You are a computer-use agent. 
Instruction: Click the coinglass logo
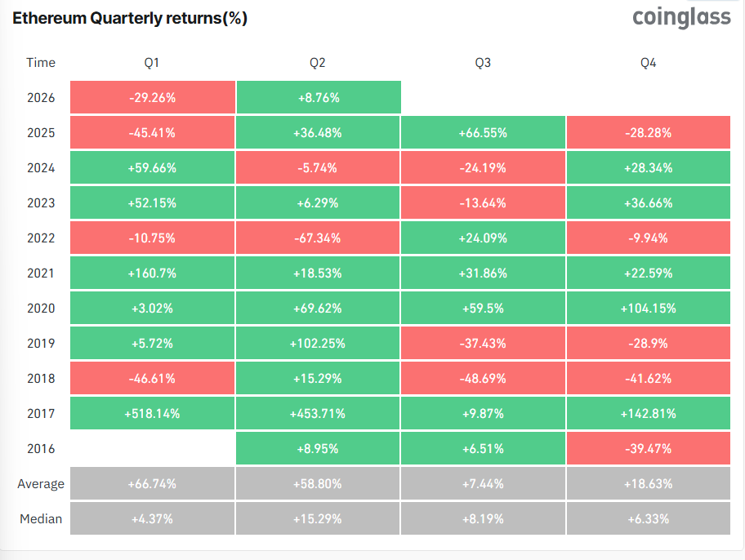[x=681, y=18]
